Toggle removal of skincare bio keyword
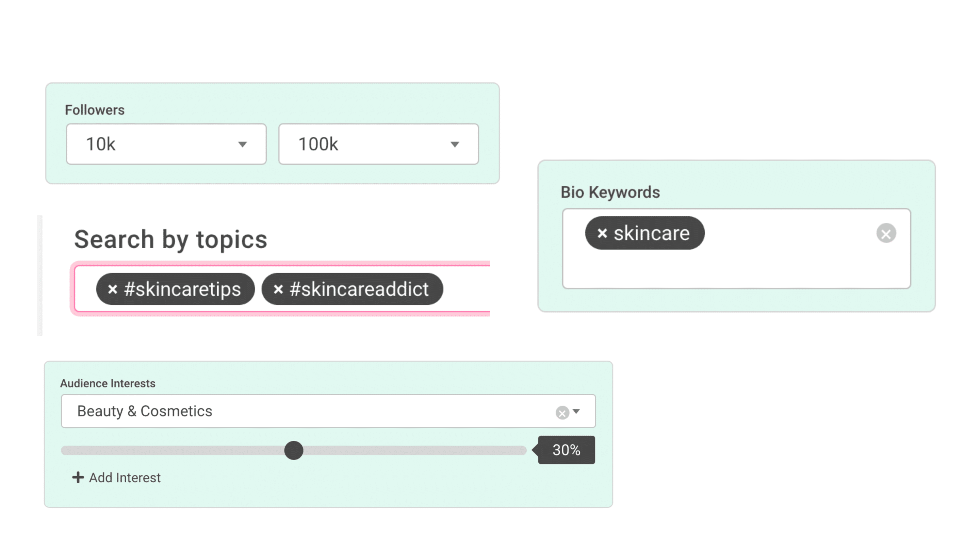 tap(602, 233)
